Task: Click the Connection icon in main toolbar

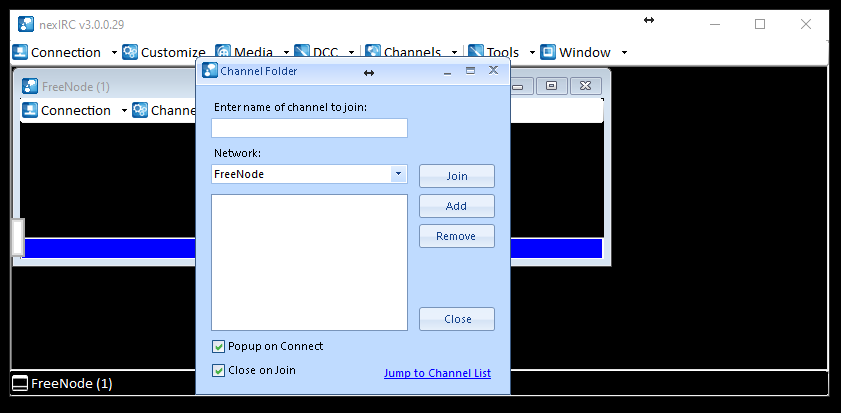Action: pyautogui.click(x=20, y=52)
